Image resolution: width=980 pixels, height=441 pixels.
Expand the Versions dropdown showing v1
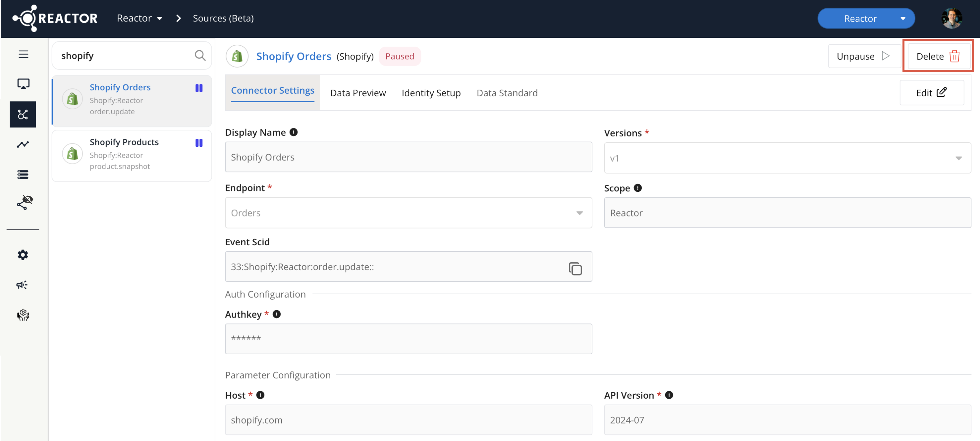coord(788,158)
